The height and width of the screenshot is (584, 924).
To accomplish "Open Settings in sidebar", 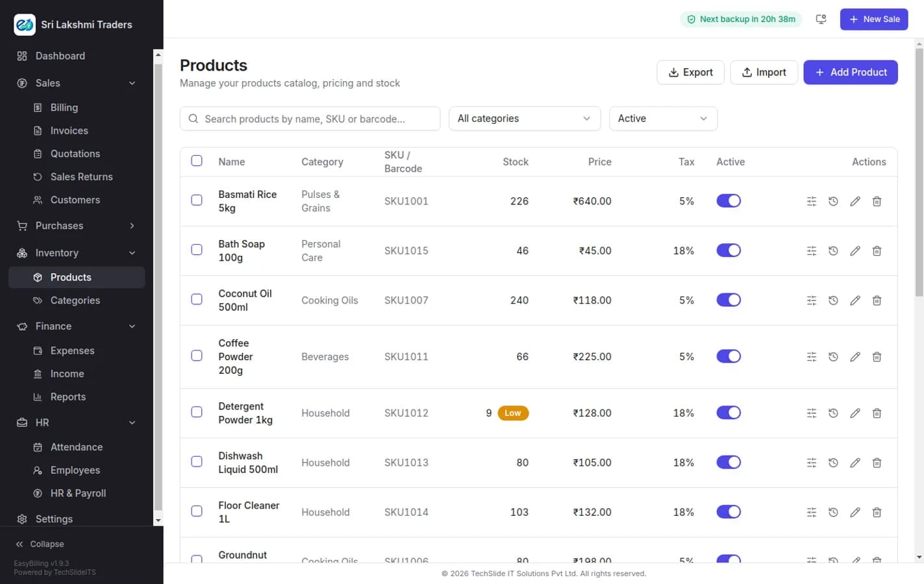I will coord(77,519).
